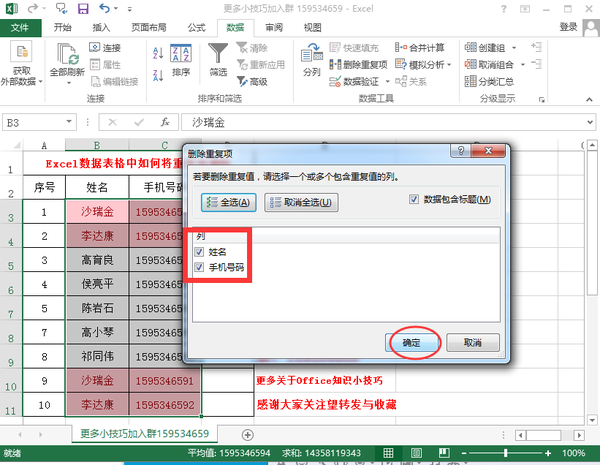
Task: Click the 取消 cancel button
Action: coord(473,342)
